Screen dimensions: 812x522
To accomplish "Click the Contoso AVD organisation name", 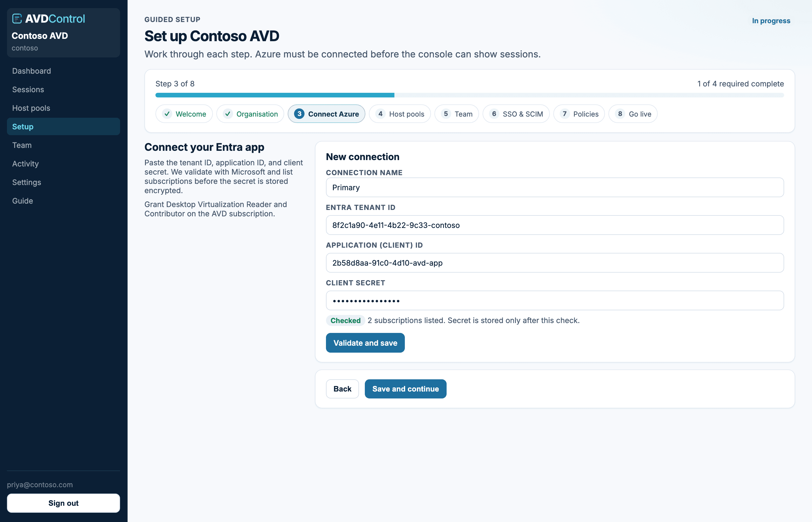I will [40, 36].
